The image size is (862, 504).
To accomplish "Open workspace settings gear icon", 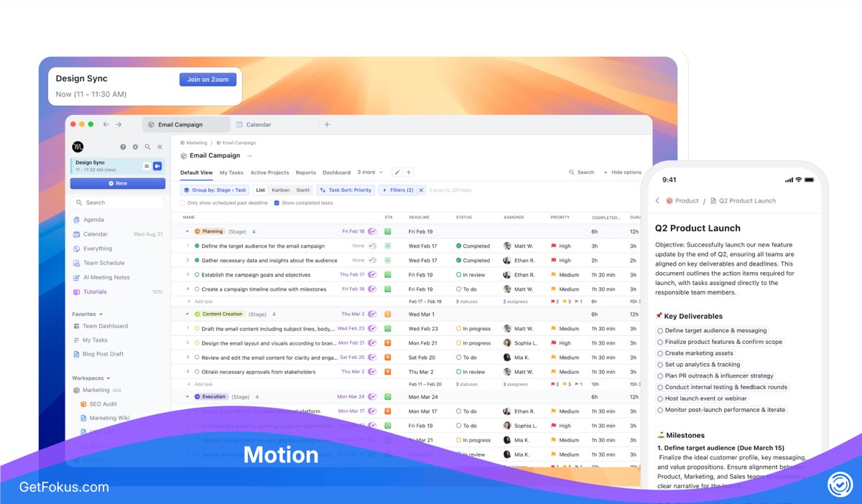I will tap(134, 146).
